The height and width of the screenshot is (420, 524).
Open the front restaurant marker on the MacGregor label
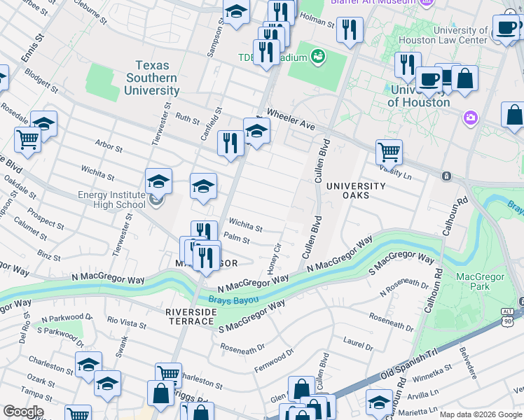coord(207,259)
